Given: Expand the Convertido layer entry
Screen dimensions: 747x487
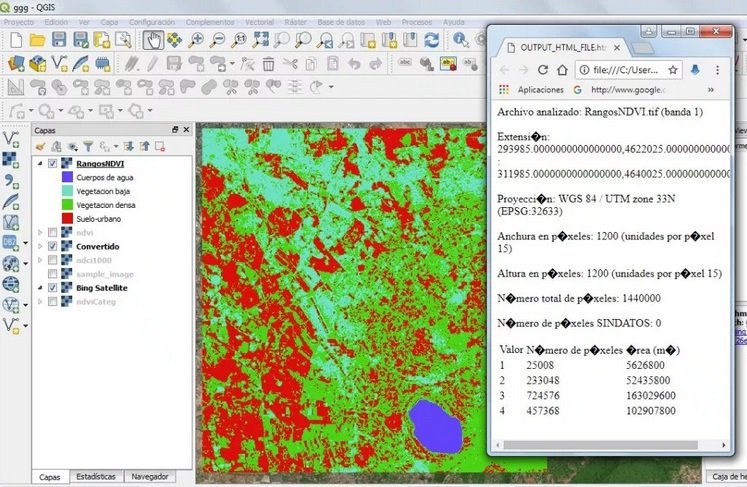Looking at the screenshot, I should 40,246.
